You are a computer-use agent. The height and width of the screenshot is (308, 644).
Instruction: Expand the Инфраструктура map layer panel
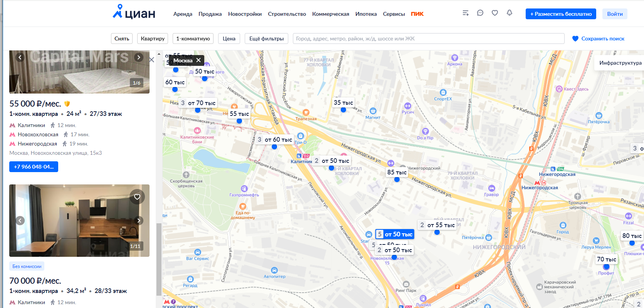[620, 63]
